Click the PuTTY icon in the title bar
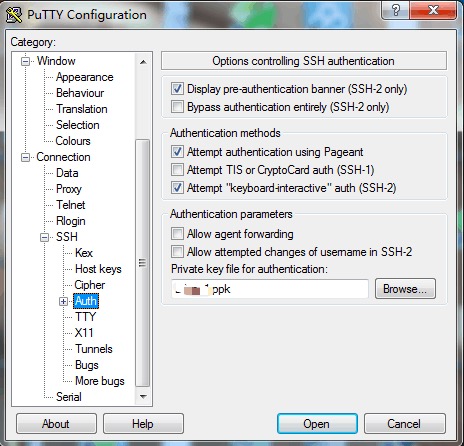The height and width of the screenshot is (446, 464). (x=14, y=15)
